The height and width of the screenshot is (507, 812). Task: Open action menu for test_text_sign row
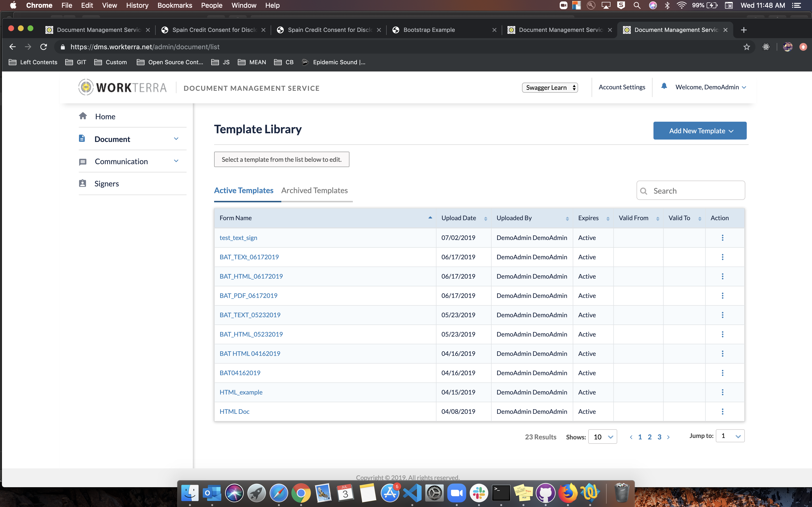tap(722, 238)
